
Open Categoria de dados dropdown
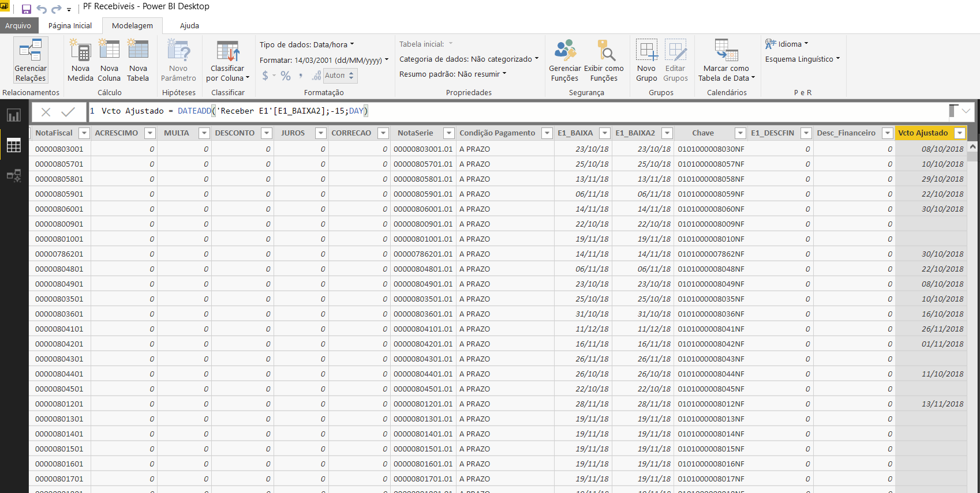pyautogui.click(x=469, y=59)
